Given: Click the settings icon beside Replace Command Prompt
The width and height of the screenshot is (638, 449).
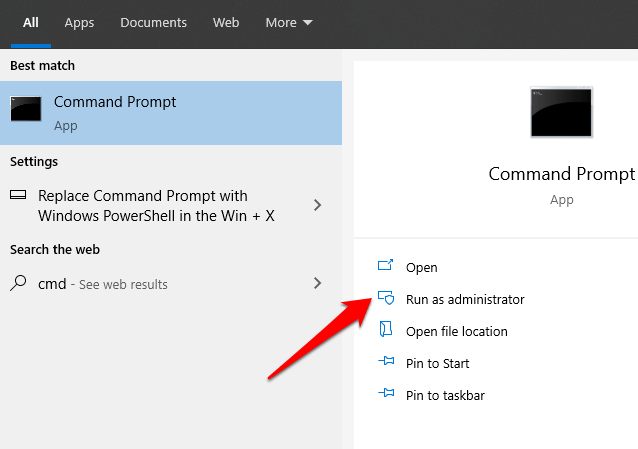Looking at the screenshot, I should coord(19,196).
